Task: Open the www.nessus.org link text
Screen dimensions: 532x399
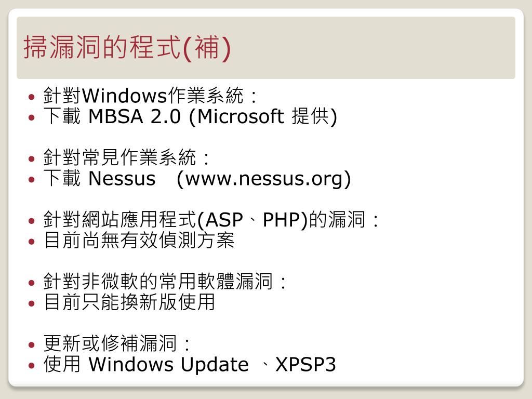Action: point(263,179)
